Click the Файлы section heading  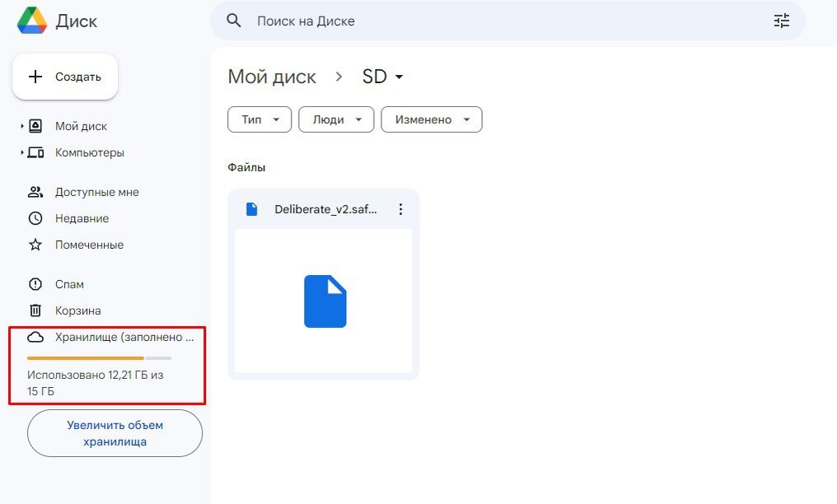click(x=246, y=167)
